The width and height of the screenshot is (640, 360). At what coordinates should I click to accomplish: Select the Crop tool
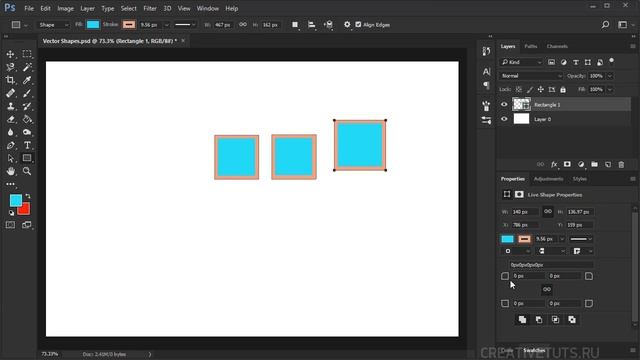10,80
